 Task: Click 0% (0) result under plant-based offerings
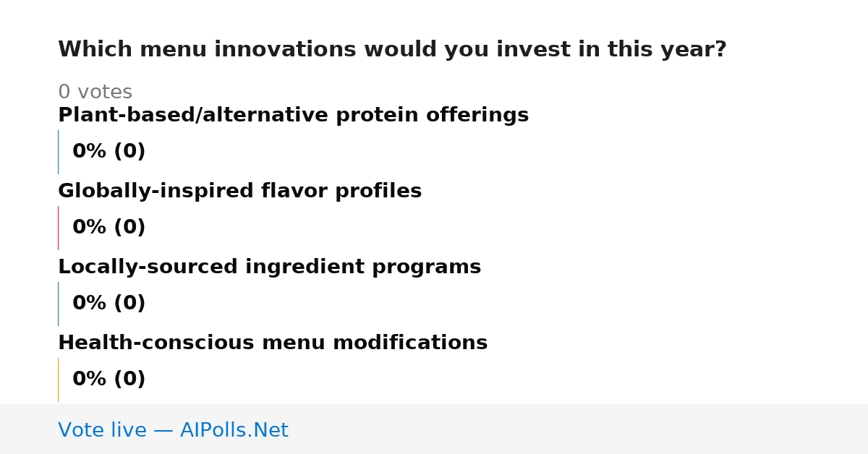coord(109,152)
